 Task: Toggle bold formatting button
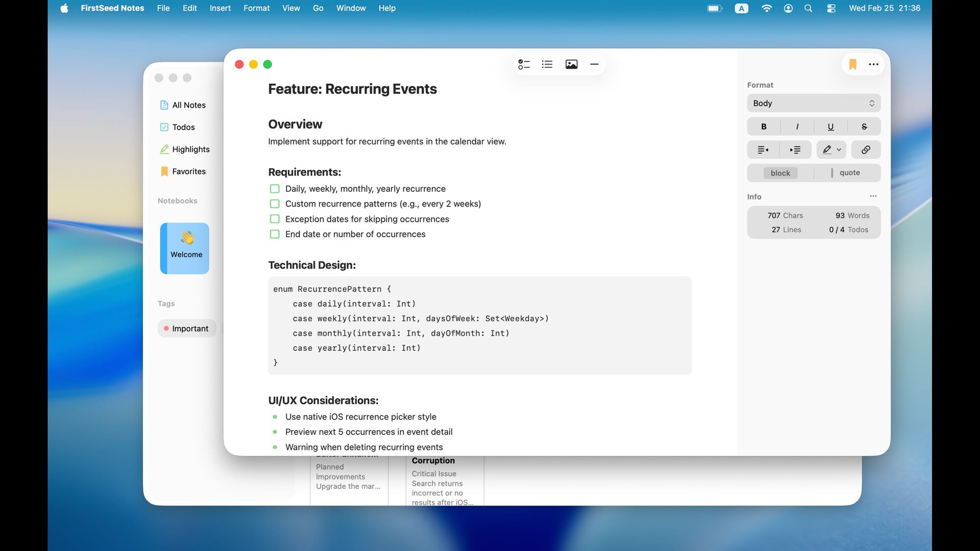764,127
